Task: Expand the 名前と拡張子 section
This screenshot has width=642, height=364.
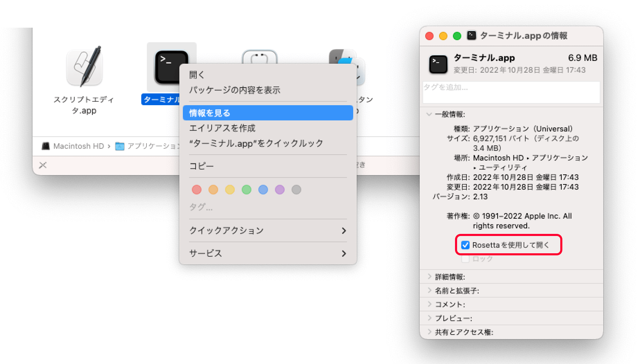Action: pyautogui.click(x=429, y=291)
